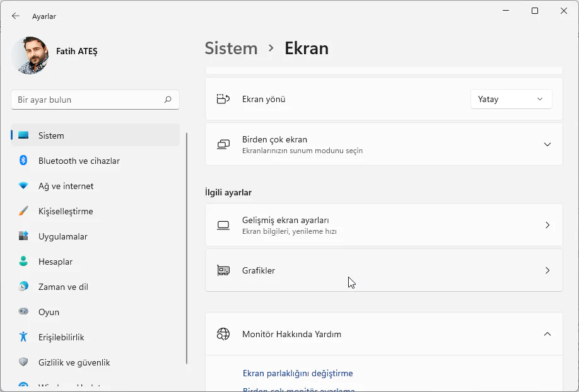Open Gizlilik ve güvenlik settings
The height and width of the screenshot is (392, 579).
click(x=95, y=362)
